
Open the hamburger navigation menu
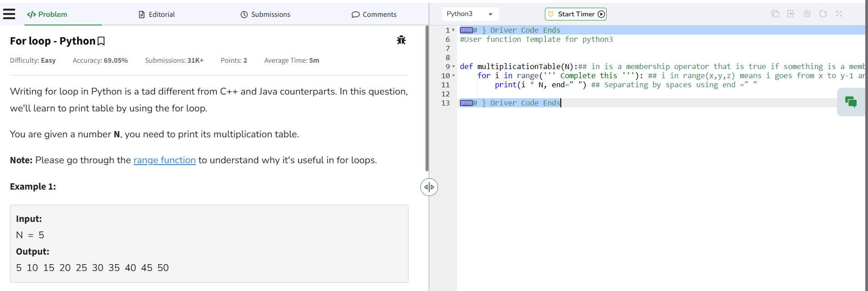[x=9, y=14]
